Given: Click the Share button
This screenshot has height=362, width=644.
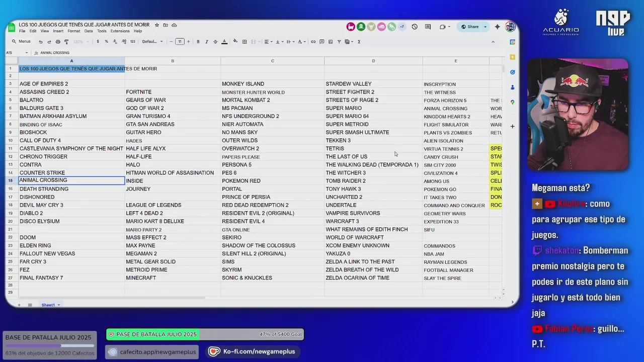Looking at the screenshot, I should point(470,27).
